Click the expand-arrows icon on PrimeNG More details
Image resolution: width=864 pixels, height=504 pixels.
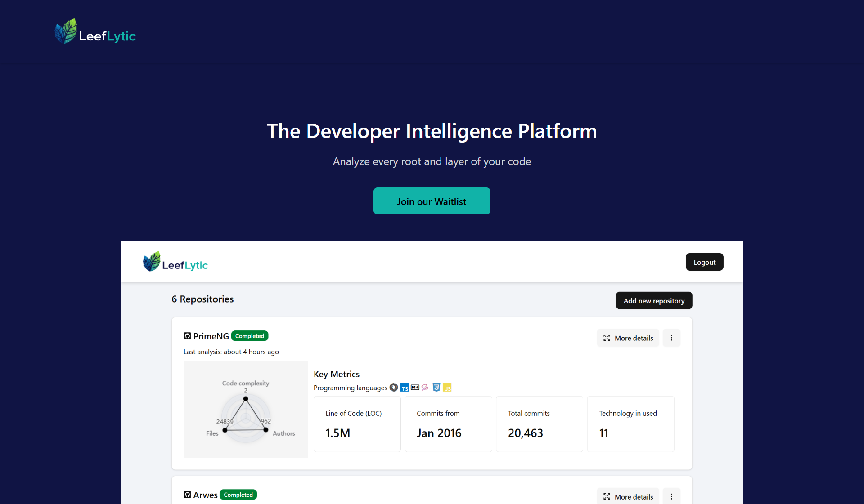click(x=607, y=338)
